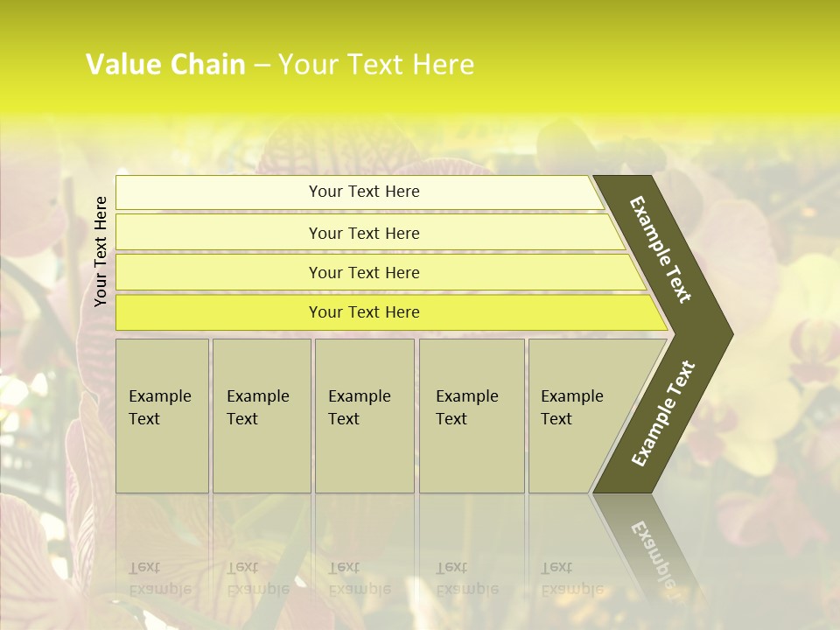
Task: Click the vertical "Your Text Here" side label
Action: point(101,251)
